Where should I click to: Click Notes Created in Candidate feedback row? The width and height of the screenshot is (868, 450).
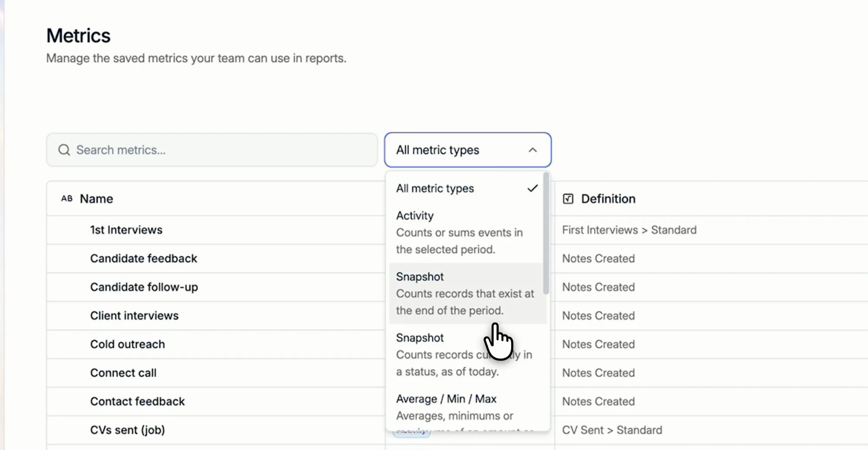coord(598,258)
